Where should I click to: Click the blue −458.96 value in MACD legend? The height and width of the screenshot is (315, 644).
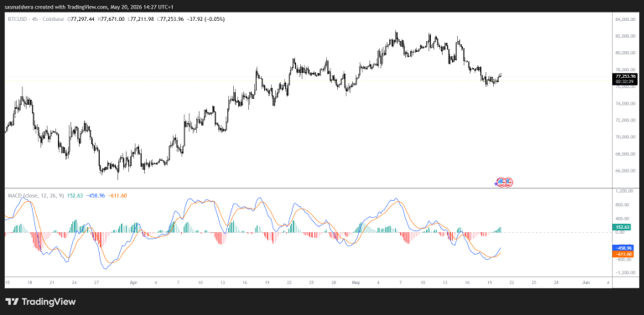[x=96, y=196]
